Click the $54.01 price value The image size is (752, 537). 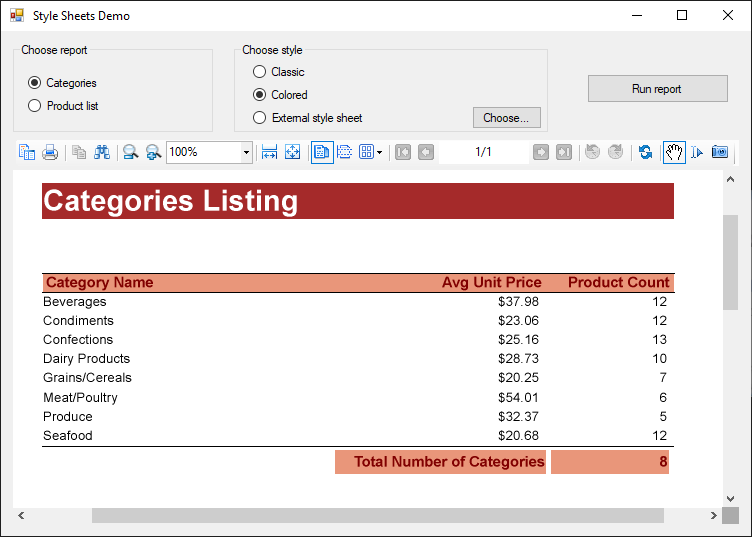point(518,397)
